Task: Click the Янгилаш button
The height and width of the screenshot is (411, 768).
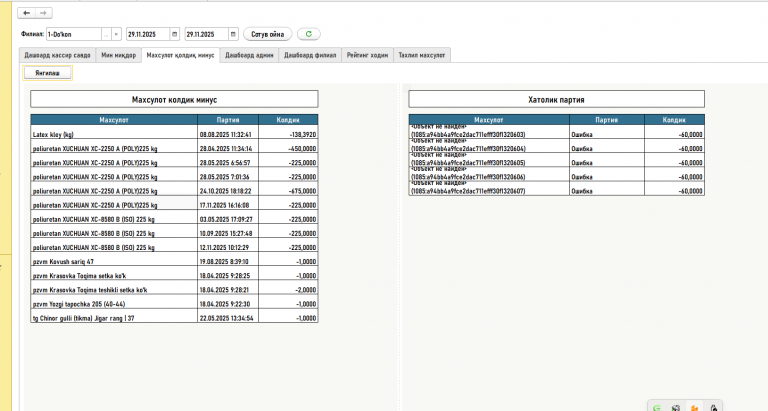Action: 48,73
